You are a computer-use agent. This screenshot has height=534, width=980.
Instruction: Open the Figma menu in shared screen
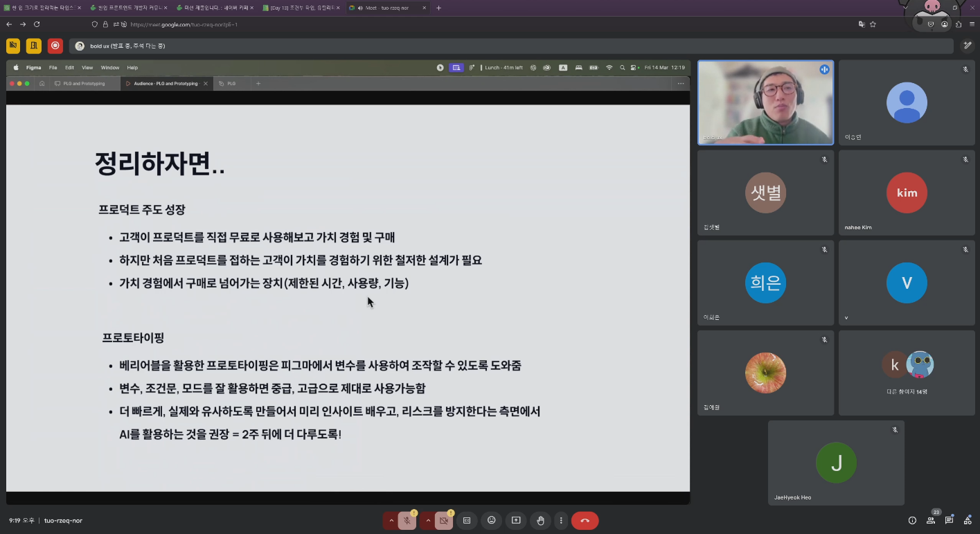coord(33,67)
